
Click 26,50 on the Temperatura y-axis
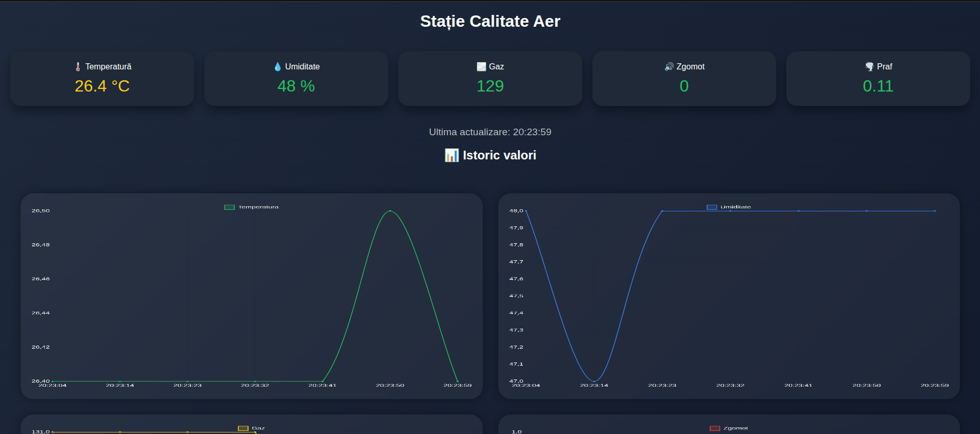[41, 211]
